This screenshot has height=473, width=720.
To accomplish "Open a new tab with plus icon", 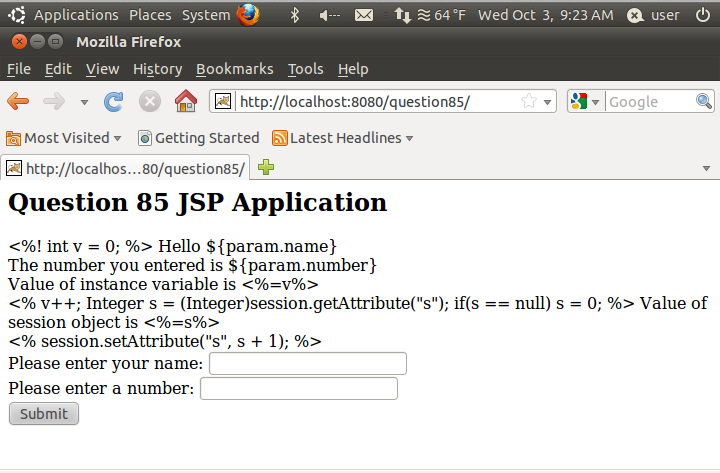I will (266, 167).
